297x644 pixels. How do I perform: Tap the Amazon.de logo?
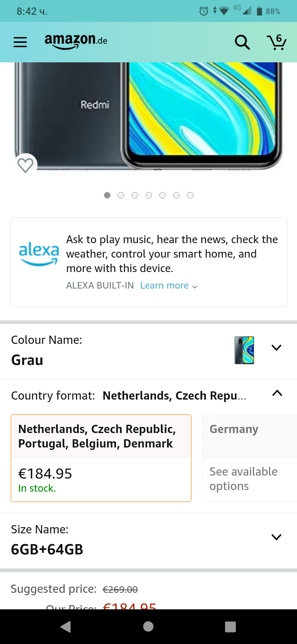click(76, 41)
